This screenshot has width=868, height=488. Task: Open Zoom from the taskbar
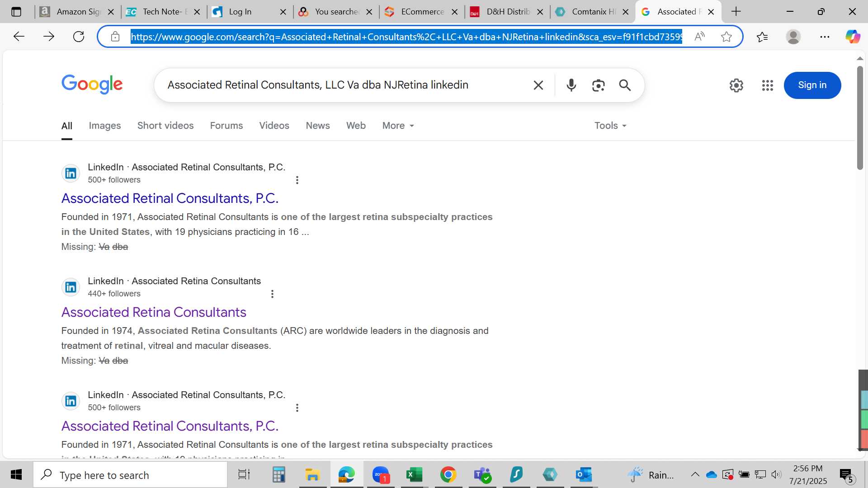381,475
